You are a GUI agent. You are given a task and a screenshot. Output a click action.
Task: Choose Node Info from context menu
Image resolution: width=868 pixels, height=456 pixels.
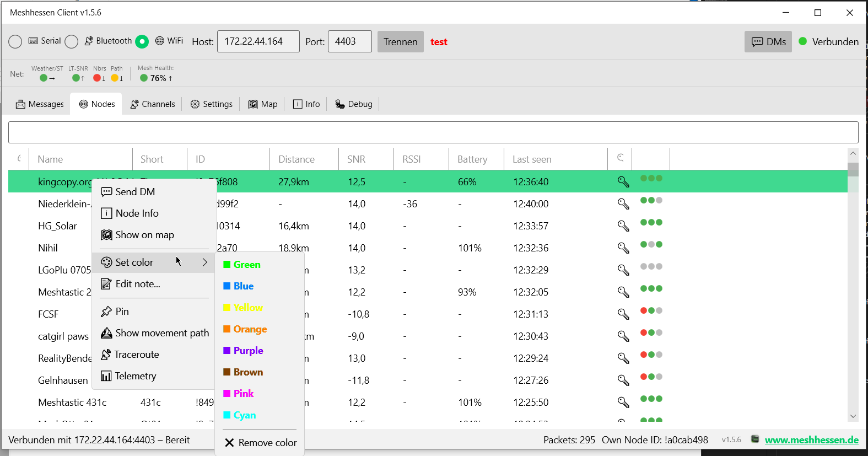tap(154, 213)
